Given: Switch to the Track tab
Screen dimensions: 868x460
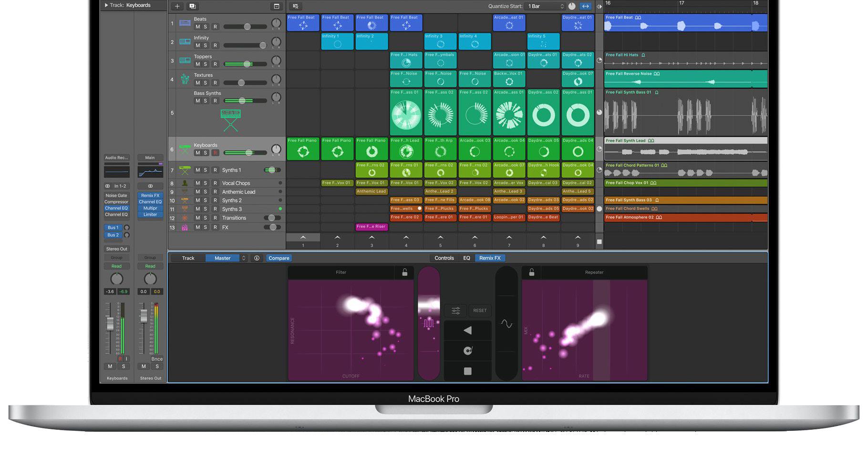Looking at the screenshot, I should point(188,258).
